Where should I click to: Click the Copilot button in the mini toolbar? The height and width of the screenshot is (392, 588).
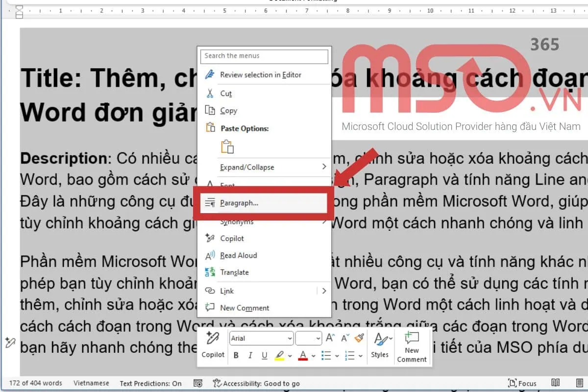[x=213, y=345]
